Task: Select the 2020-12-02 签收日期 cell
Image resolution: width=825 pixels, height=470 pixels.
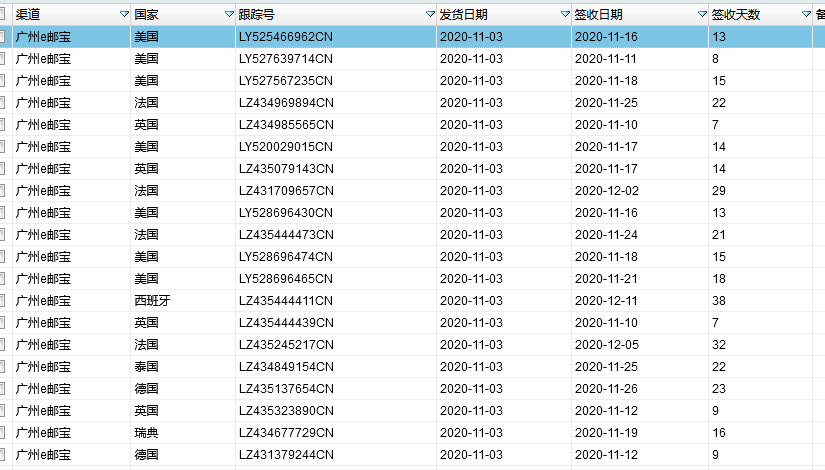Action: tap(605, 190)
